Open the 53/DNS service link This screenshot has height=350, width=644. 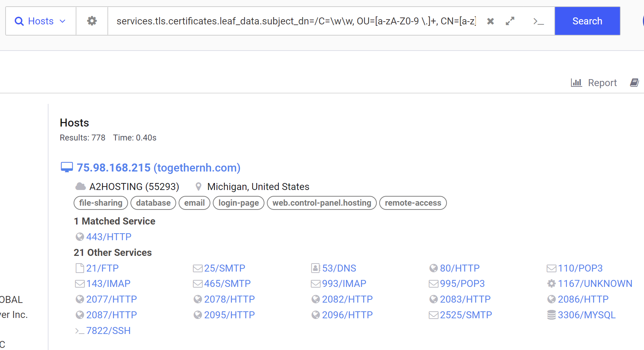[339, 268]
